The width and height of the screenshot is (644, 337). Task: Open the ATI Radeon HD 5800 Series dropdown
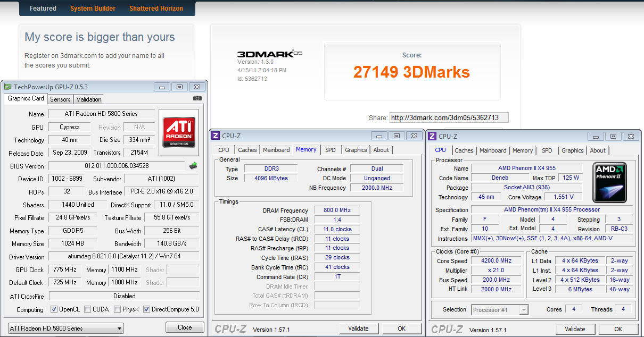pyautogui.click(x=66, y=328)
